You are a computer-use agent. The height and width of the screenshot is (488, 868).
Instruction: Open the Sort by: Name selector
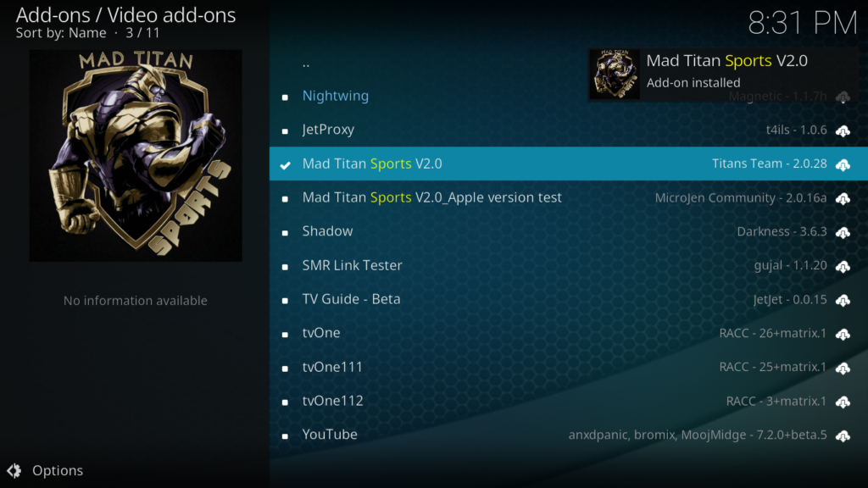click(x=61, y=33)
